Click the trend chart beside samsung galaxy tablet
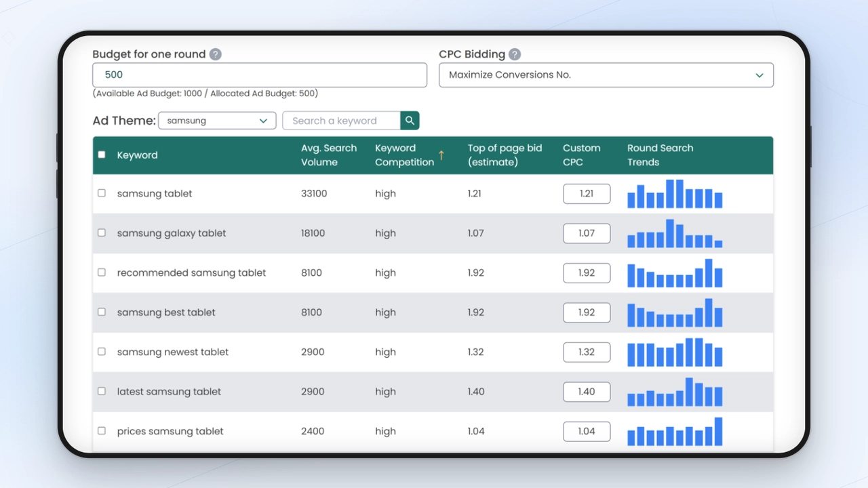The width and height of the screenshot is (868, 488). click(675, 234)
